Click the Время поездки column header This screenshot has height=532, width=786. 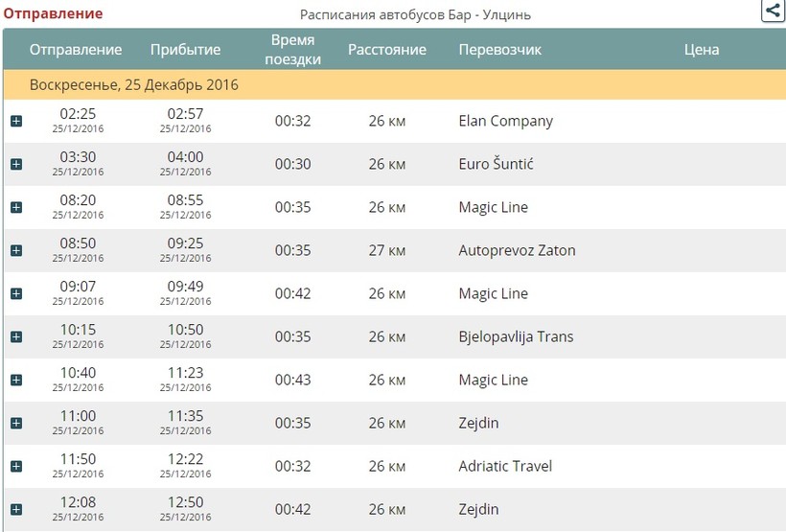[x=292, y=50]
